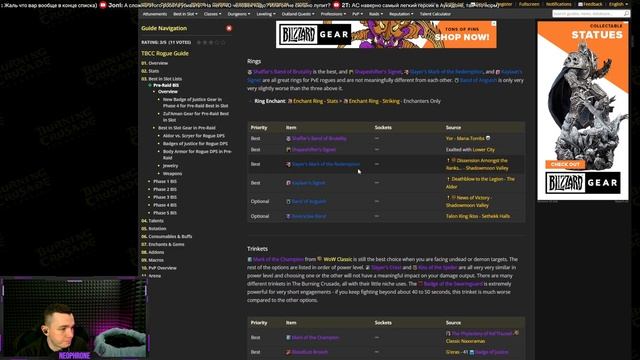This screenshot has height=360, width=640.
Task: Open the Professions dropdown menu
Action: tap(333, 14)
